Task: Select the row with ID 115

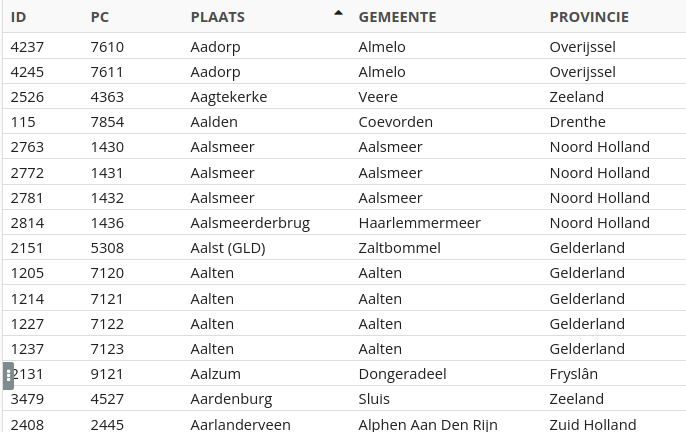Action: pos(344,122)
